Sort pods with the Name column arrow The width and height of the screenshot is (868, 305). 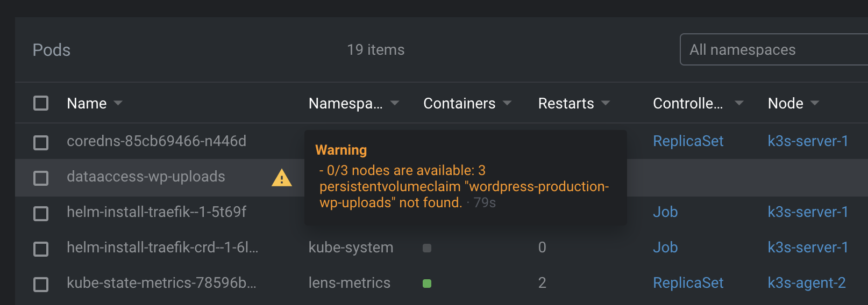tap(118, 103)
